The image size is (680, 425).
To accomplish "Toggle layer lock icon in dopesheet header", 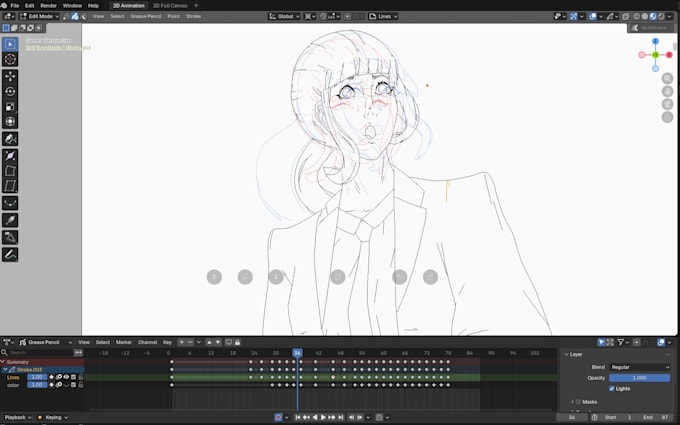I will [237, 342].
